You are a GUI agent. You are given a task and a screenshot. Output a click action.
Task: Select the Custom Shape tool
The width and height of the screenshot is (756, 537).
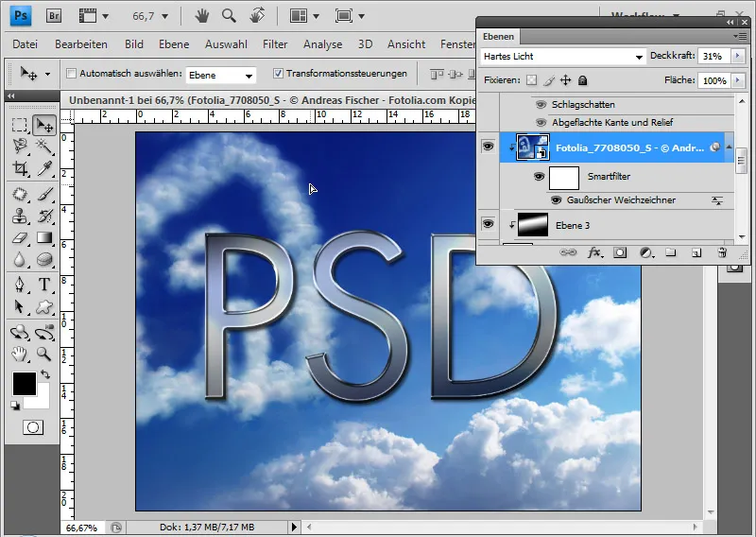tap(44, 306)
